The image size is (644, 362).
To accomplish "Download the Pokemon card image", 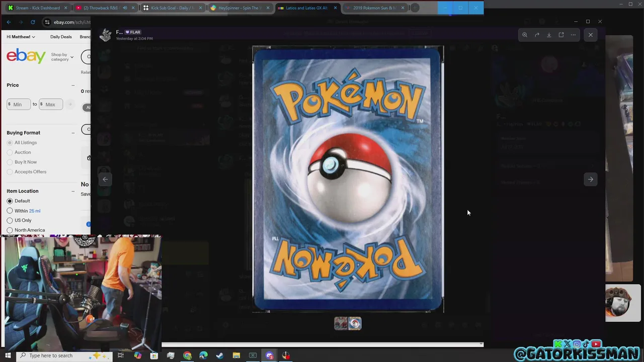I will [x=549, y=35].
